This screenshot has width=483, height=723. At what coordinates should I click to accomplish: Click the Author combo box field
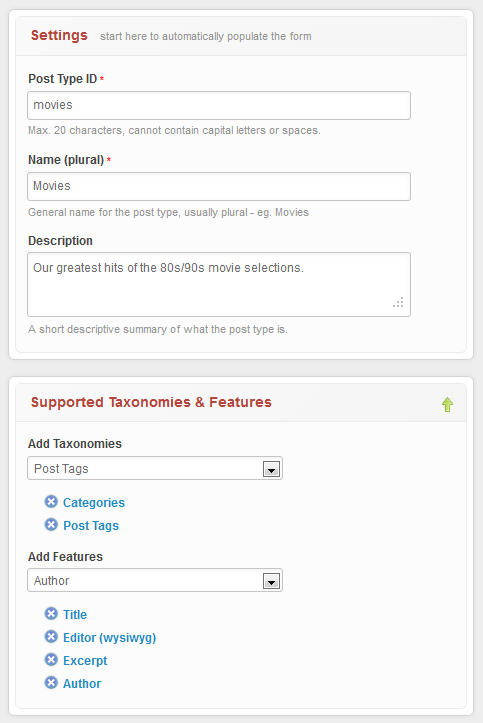point(155,580)
